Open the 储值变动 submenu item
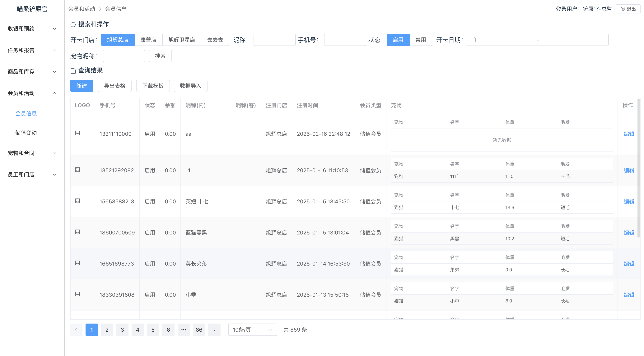The width and height of the screenshot is (644, 356). (x=26, y=133)
